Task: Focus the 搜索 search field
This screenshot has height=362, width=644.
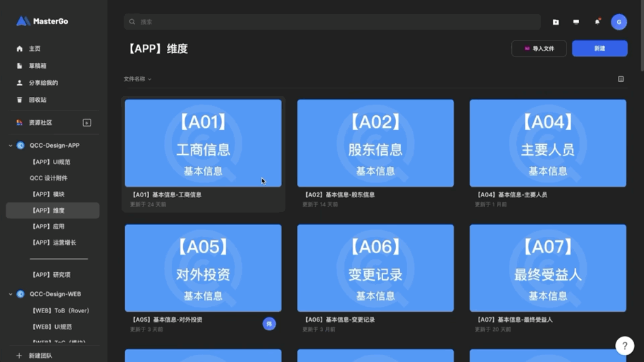Action: click(332, 22)
